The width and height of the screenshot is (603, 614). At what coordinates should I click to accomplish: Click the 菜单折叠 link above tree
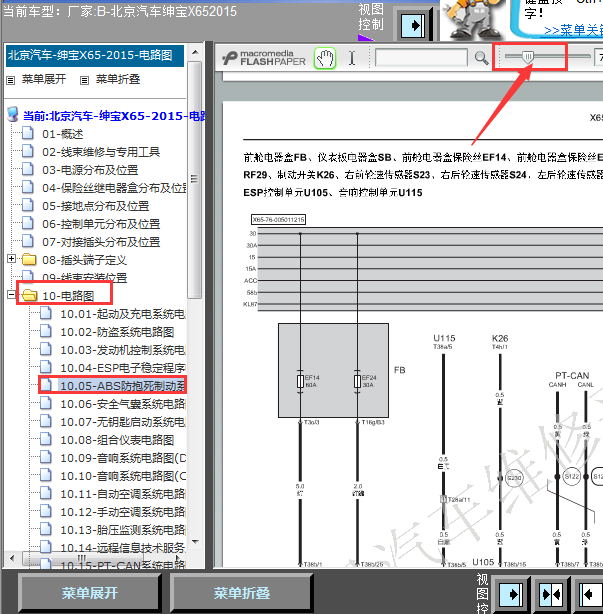point(118,79)
